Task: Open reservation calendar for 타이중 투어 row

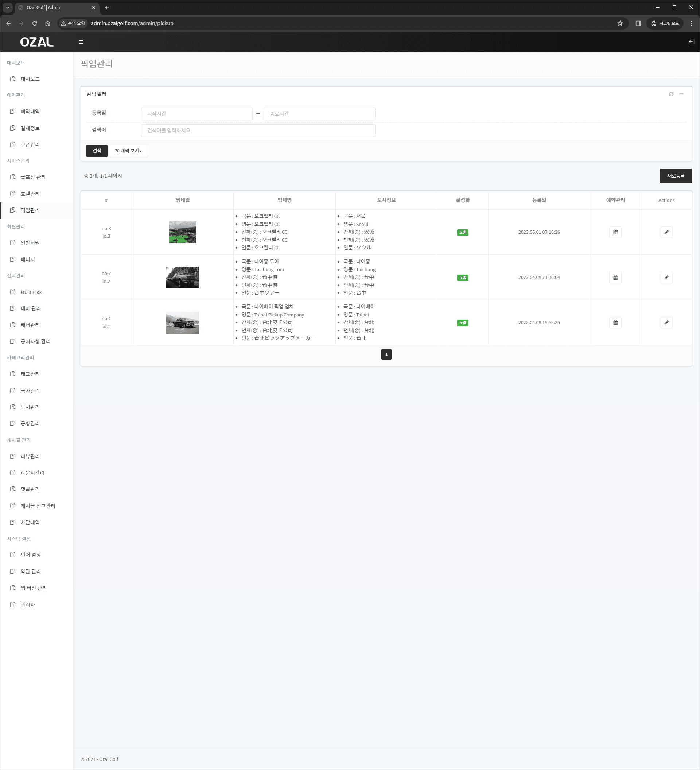Action: pos(615,277)
